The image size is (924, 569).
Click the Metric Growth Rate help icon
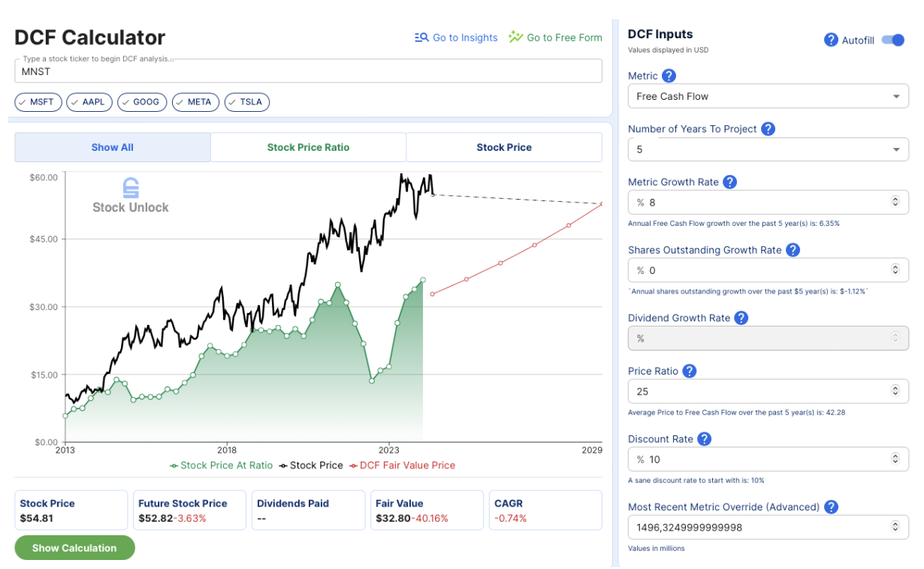(729, 182)
